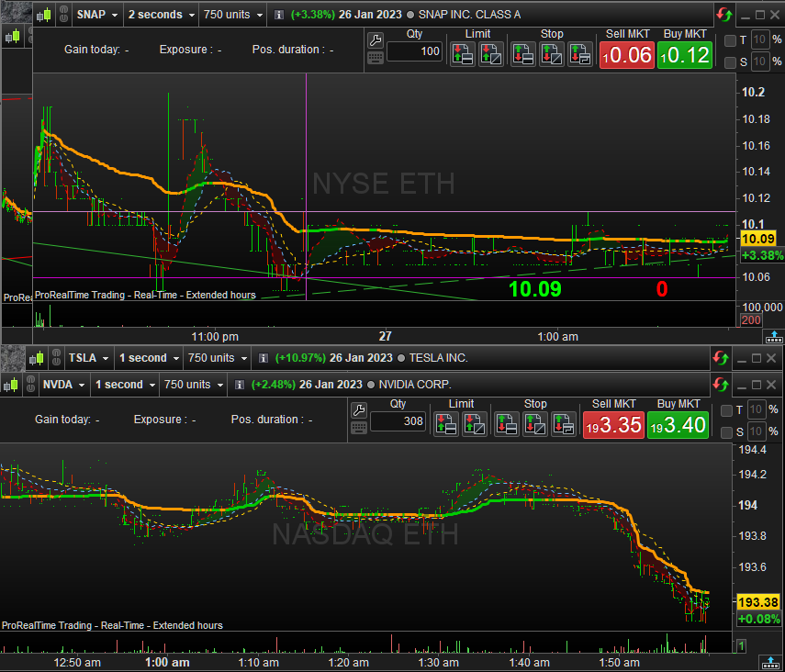The width and height of the screenshot is (785, 672).
Task: Open the 1 second timeframe dropdown in TSLA window
Action: point(149,358)
